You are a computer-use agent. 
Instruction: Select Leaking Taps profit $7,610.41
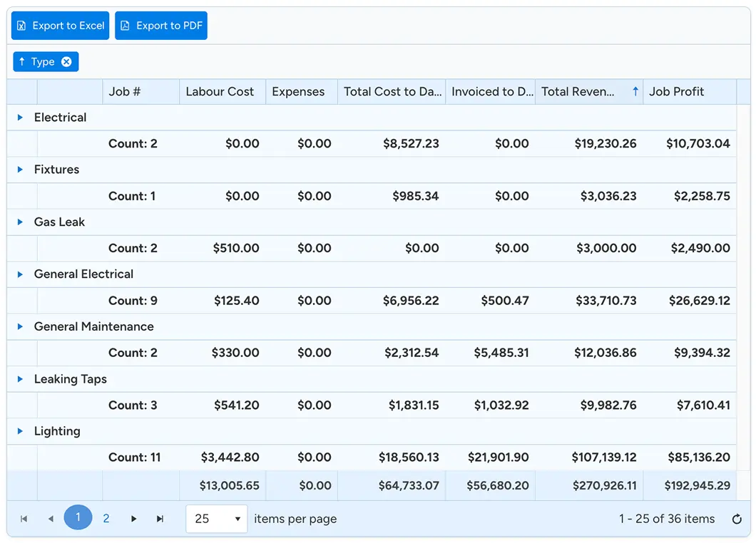(703, 405)
